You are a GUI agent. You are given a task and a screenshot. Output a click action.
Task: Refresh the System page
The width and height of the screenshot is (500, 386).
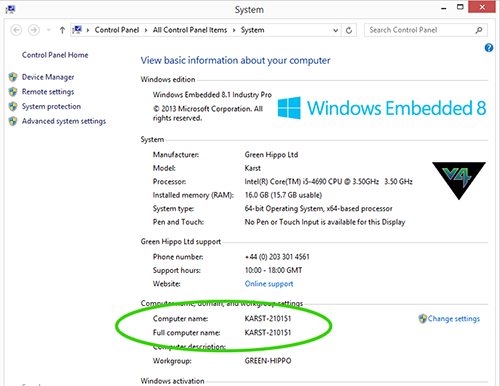[349, 30]
